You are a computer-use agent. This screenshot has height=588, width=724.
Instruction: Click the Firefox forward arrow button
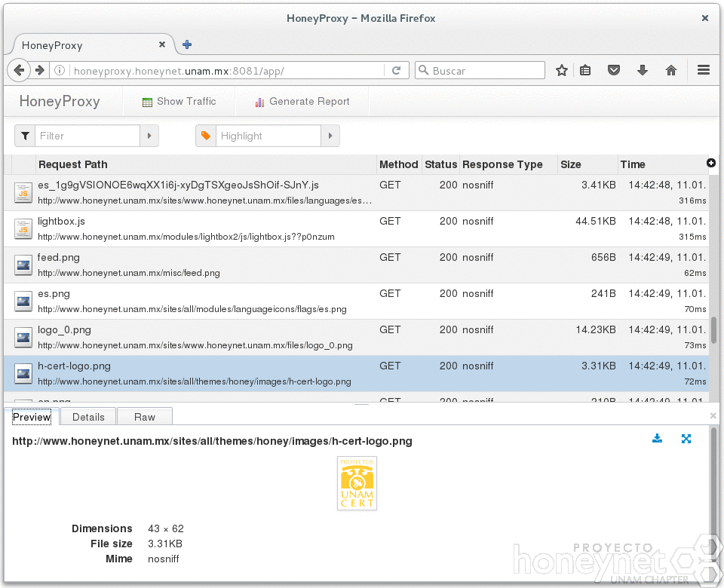(x=40, y=70)
